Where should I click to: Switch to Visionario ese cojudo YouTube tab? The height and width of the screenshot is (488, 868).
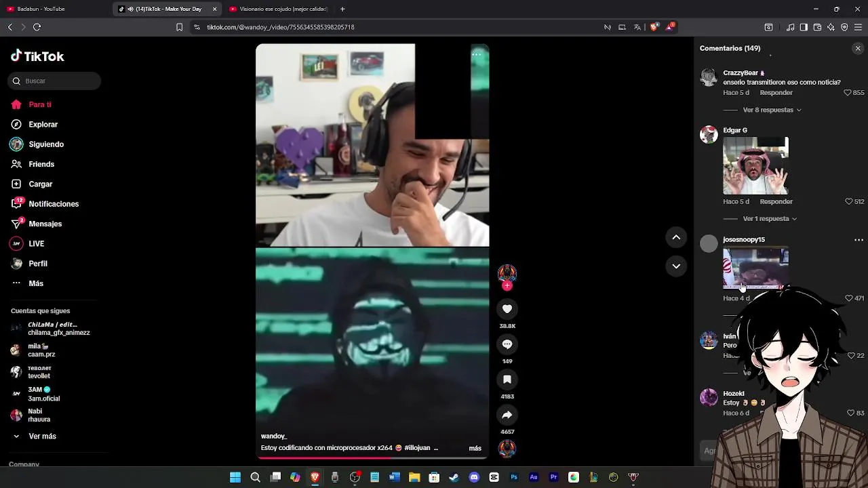click(279, 9)
